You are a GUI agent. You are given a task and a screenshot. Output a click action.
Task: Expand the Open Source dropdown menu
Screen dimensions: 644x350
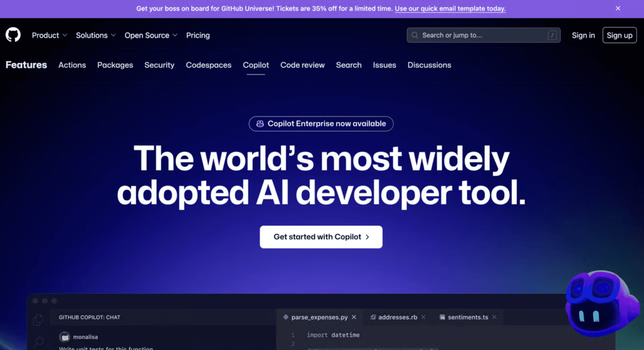[151, 35]
